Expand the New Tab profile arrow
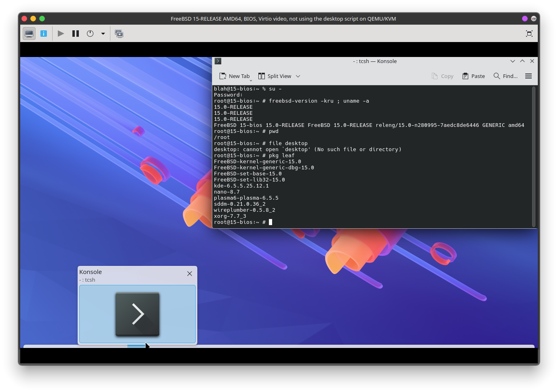Viewport: 558px width, 392px height. tap(251, 80)
